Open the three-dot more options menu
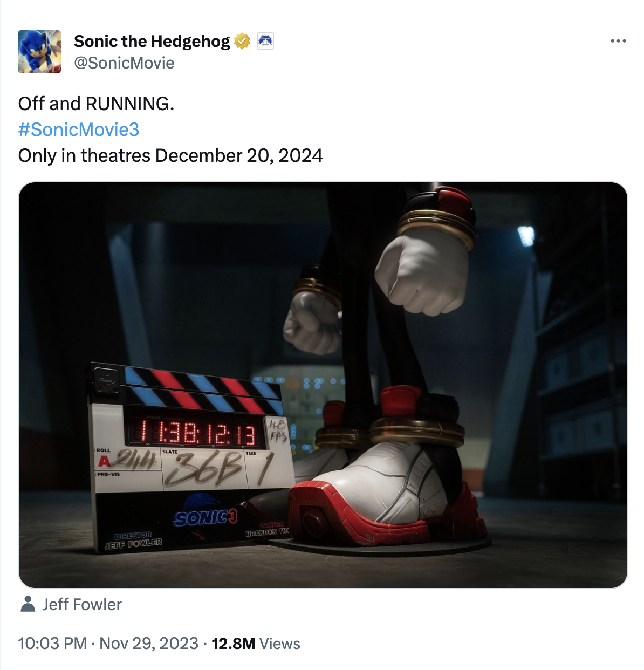Image resolution: width=644 pixels, height=670 pixels. [x=618, y=41]
